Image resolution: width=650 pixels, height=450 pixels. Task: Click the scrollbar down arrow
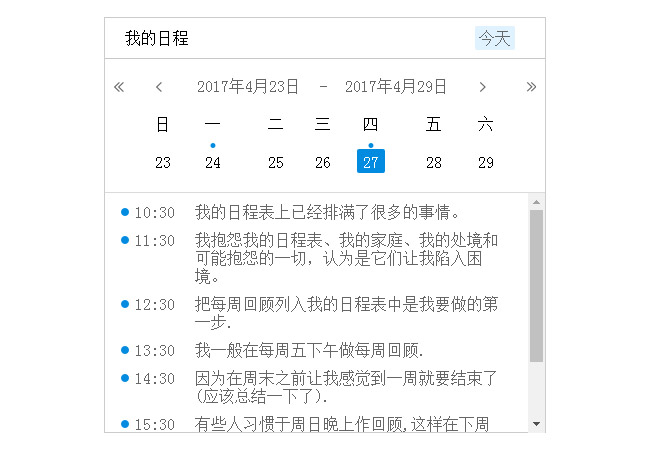[x=536, y=424]
